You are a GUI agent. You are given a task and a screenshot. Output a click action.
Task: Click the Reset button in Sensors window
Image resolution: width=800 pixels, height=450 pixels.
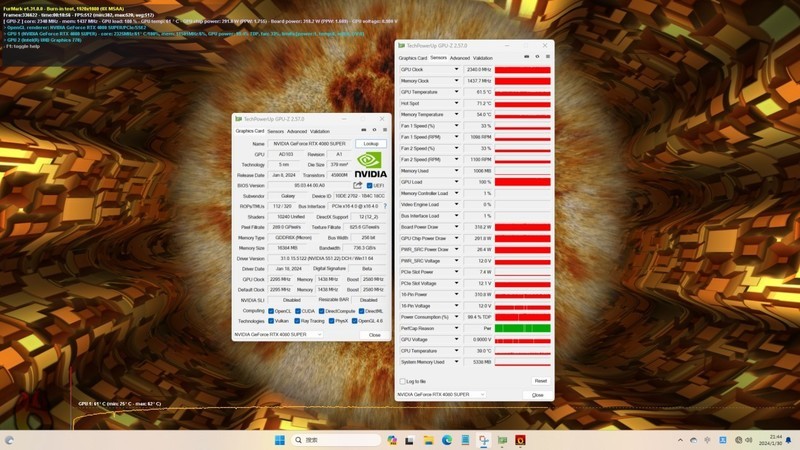(x=539, y=381)
